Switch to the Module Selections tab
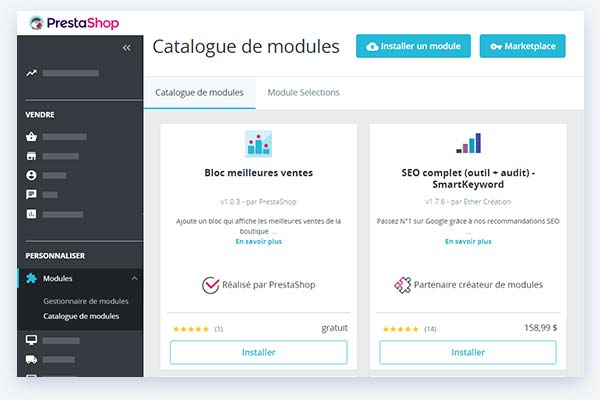600x400 pixels. coord(303,93)
